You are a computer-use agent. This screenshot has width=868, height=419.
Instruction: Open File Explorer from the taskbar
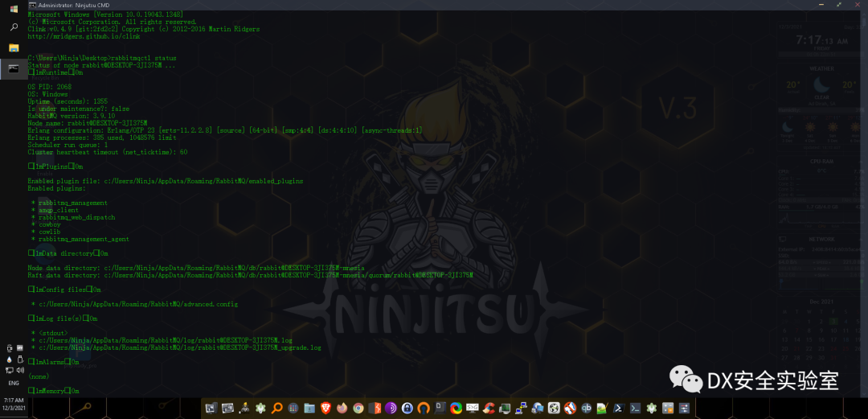pos(14,47)
